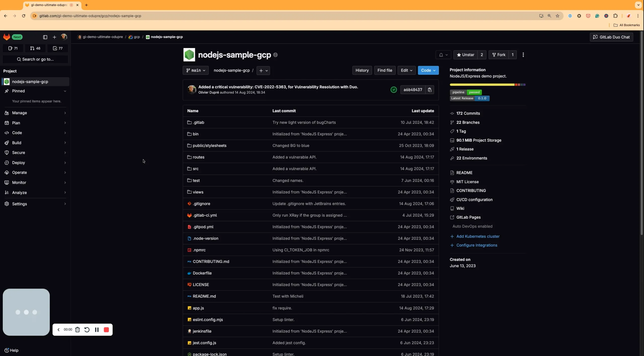Open the notification bell dropdown
The height and width of the screenshot is (356, 644).
point(443,55)
